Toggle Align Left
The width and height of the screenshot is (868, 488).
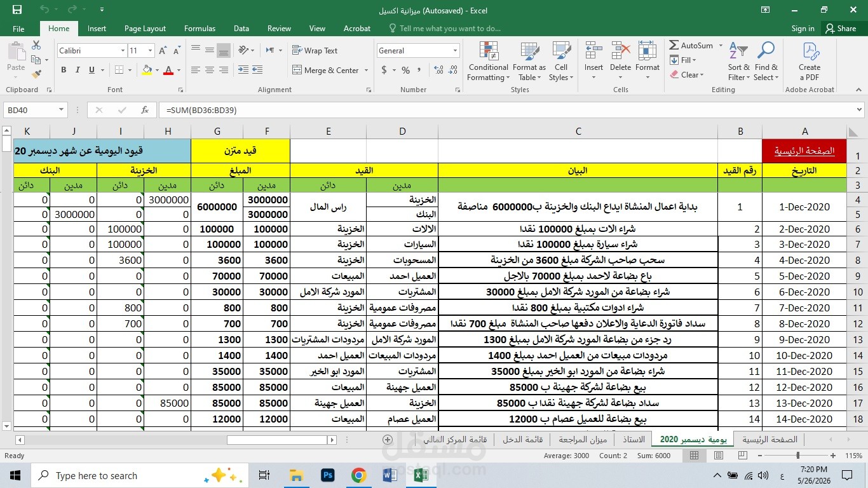click(x=195, y=71)
